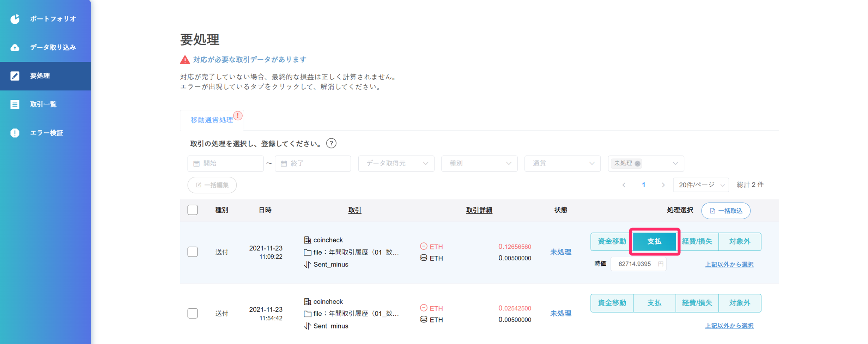Choose 経費/損失 for the 11:09:22 row

pos(697,242)
